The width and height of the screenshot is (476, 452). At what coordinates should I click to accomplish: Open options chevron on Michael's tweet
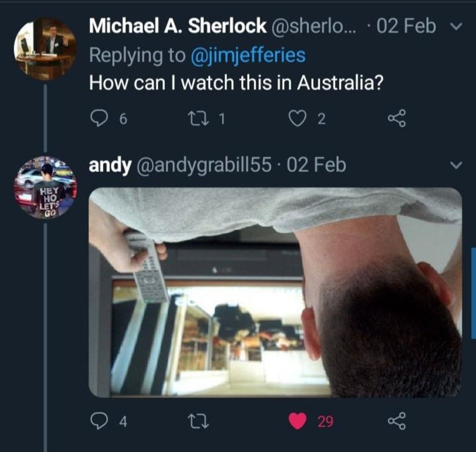pos(457,27)
